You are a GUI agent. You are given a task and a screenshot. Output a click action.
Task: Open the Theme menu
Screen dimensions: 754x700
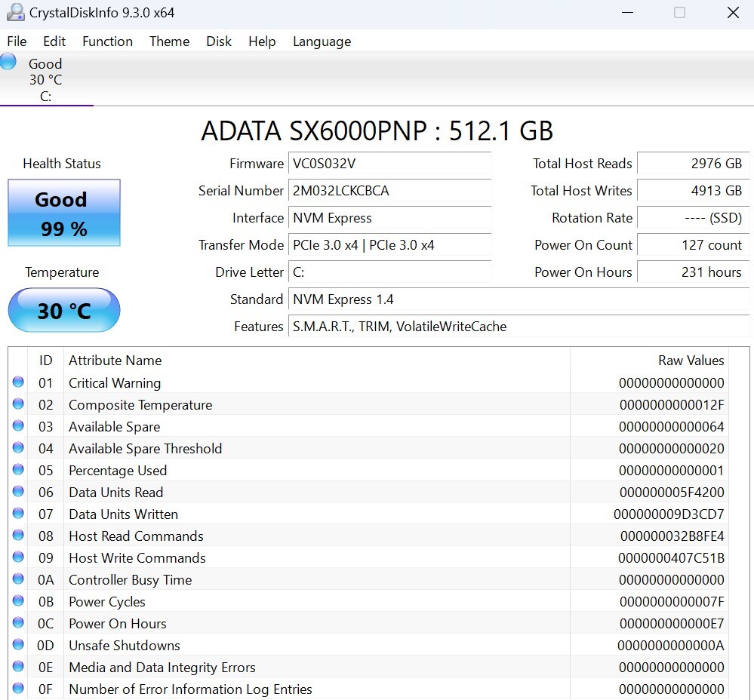point(169,41)
